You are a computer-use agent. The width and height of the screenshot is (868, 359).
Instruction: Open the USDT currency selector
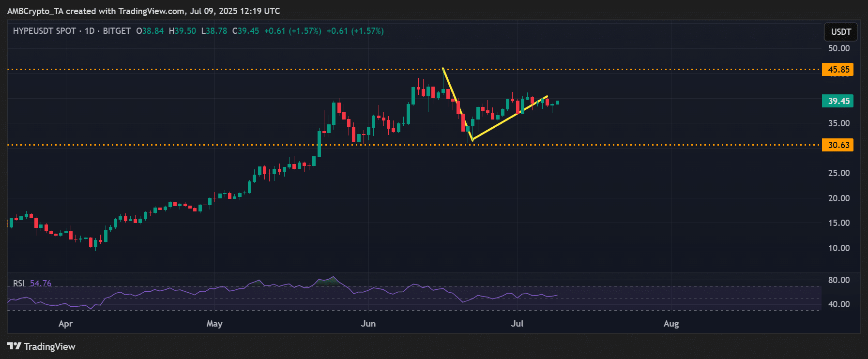point(841,32)
